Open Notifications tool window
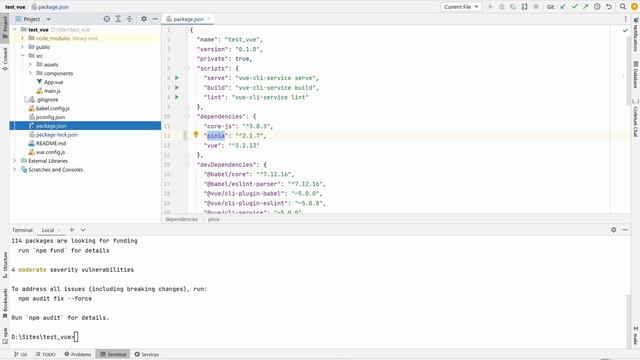The height and width of the screenshot is (360, 640). (636, 34)
